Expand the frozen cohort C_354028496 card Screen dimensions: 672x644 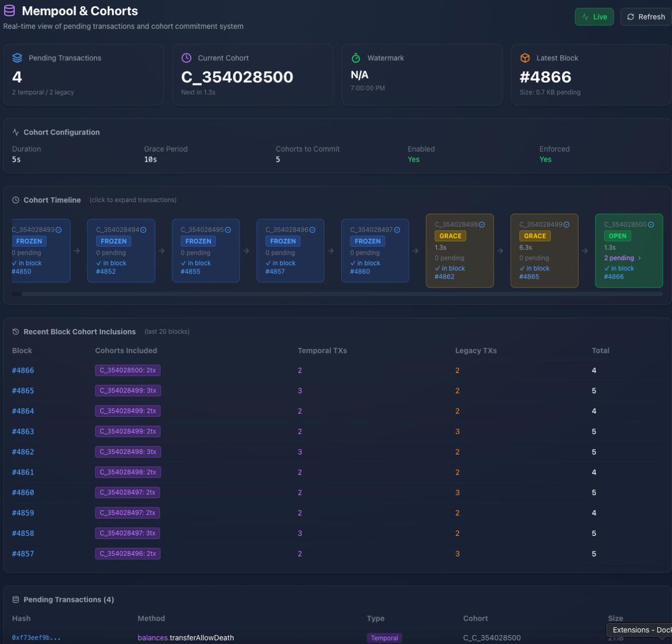[290, 250]
